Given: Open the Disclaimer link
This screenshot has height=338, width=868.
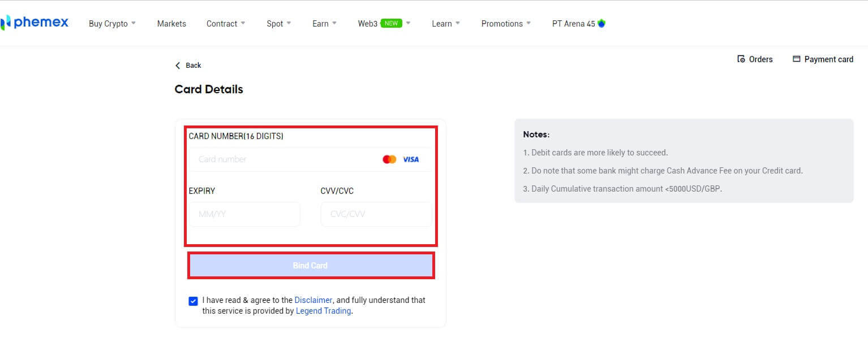Looking at the screenshot, I should click(313, 300).
